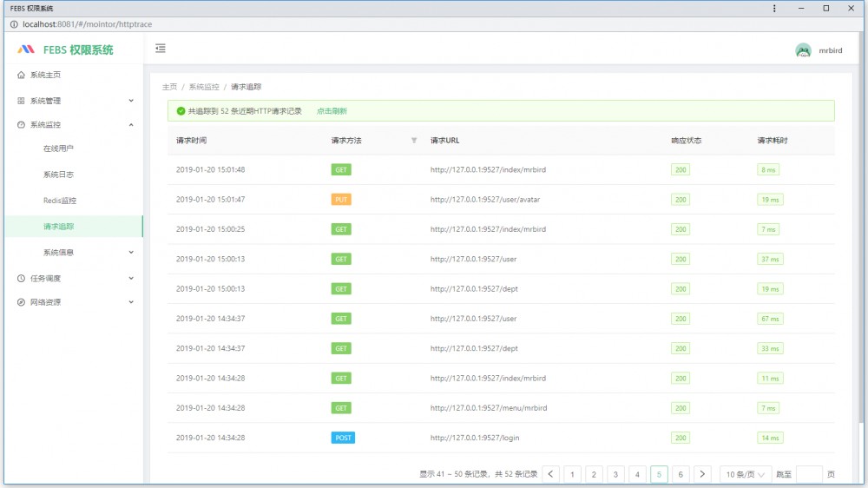Screen dimensions: 868x488
Task: Click timestamp 2019-01-20 15:01:48
Action: [x=210, y=170]
